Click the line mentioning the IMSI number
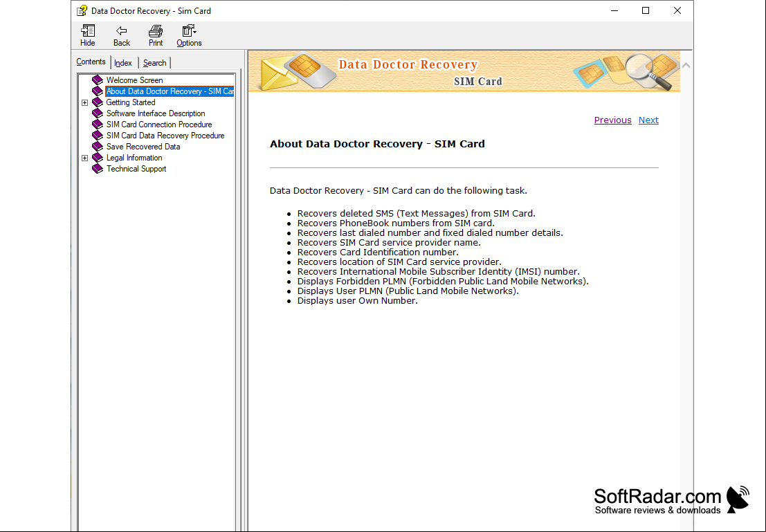Image resolution: width=766 pixels, height=532 pixels. coord(438,272)
